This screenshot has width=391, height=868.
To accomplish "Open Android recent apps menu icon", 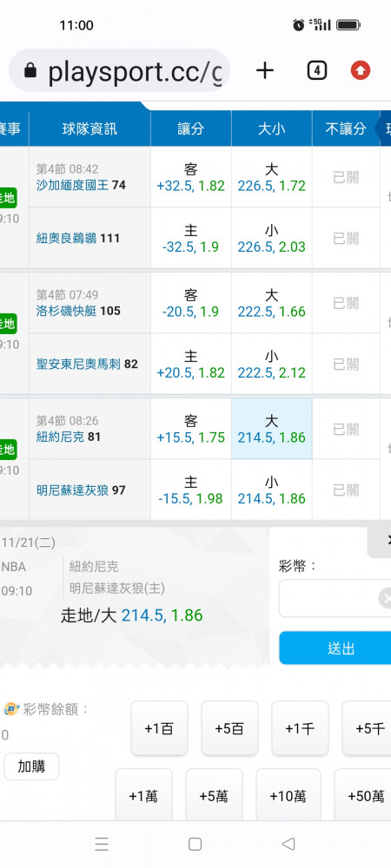I will click(x=102, y=844).
